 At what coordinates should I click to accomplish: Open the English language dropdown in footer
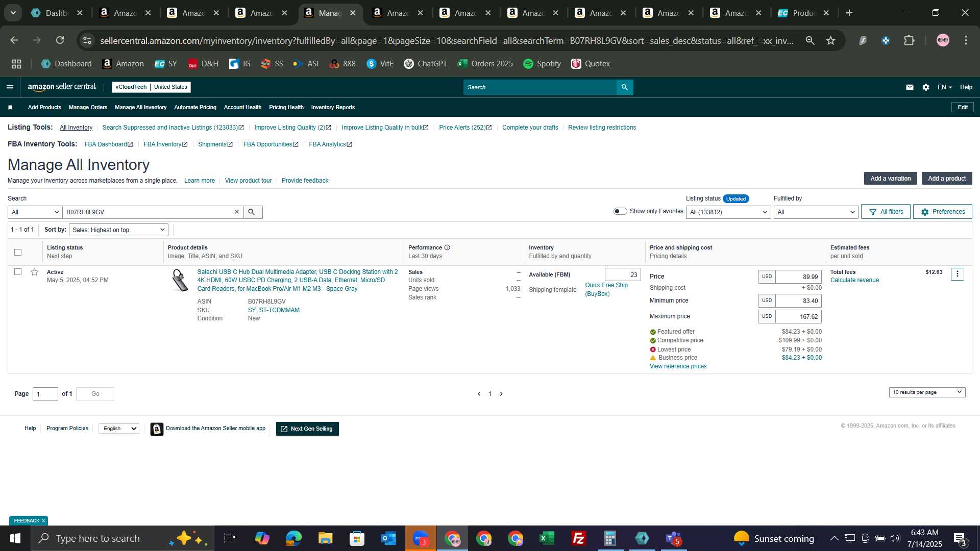click(119, 429)
